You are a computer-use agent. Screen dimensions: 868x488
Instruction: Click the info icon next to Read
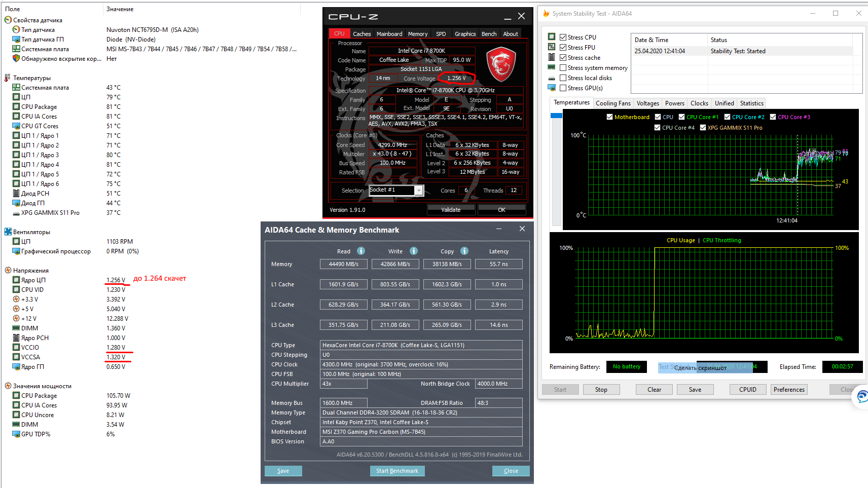[x=361, y=251]
